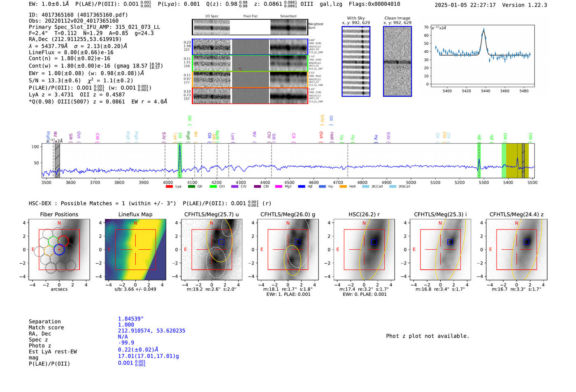This screenshot has height=392, width=576.
Task: Click the Weighted Sum 2D spectrum row
Action: (x=250, y=27)
